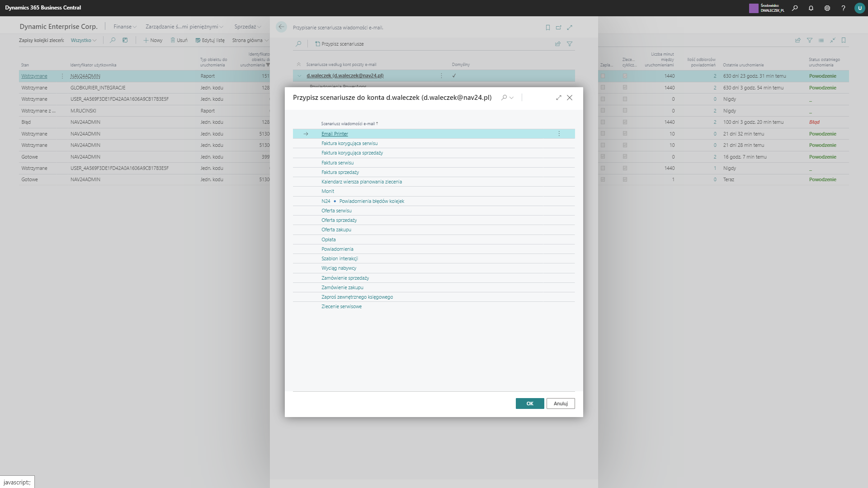Toggle recurring checkbox in Teraz row
The height and width of the screenshot is (488, 868).
tap(625, 179)
